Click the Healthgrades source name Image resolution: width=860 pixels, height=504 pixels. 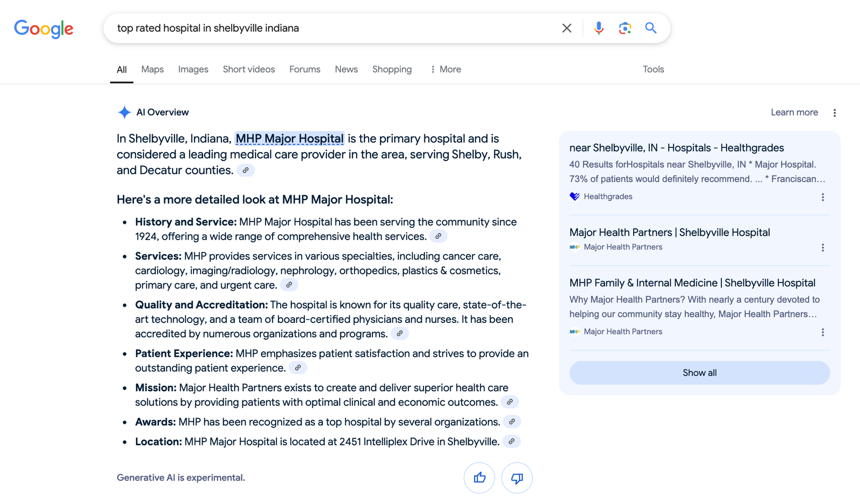[x=608, y=197]
